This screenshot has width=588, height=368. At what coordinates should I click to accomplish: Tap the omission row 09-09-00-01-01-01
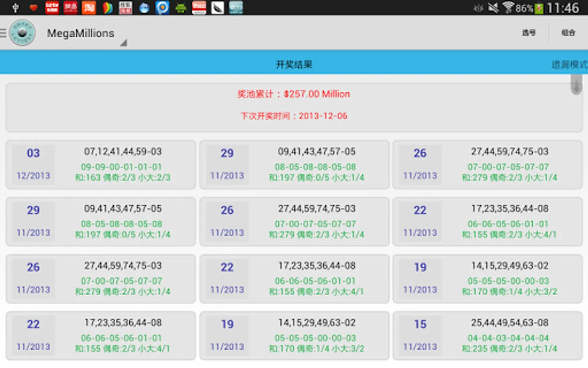point(122,167)
